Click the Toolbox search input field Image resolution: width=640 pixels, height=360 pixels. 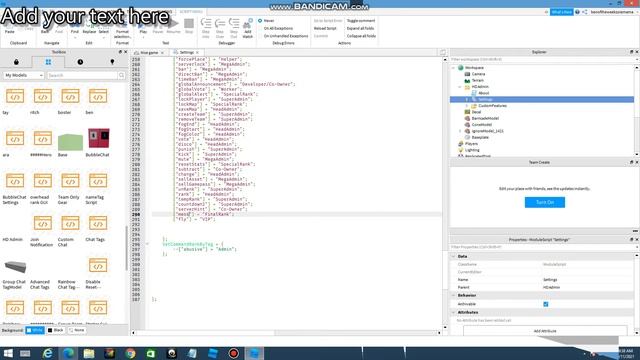click(x=82, y=76)
